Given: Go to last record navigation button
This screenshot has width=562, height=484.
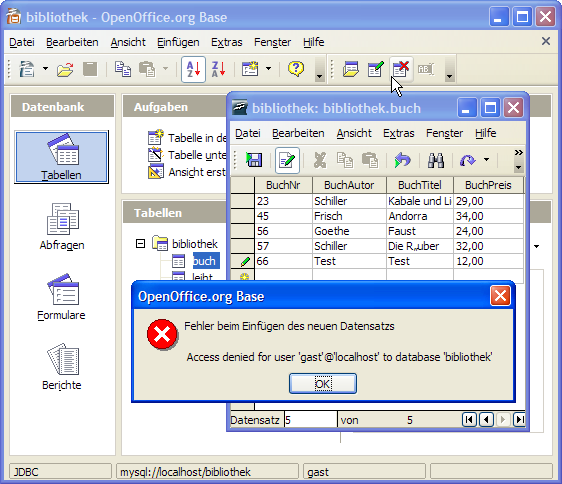Looking at the screenshot, I should (x=519, y=419).
